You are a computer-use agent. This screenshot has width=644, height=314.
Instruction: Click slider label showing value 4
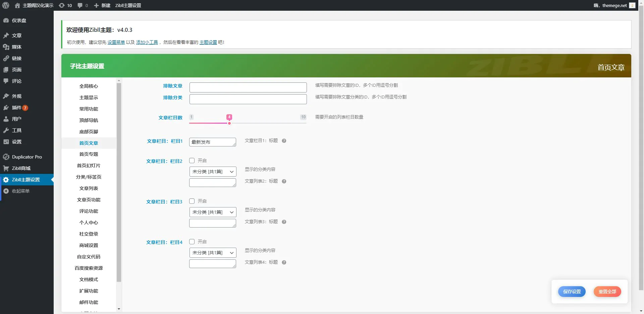(229, 117)
